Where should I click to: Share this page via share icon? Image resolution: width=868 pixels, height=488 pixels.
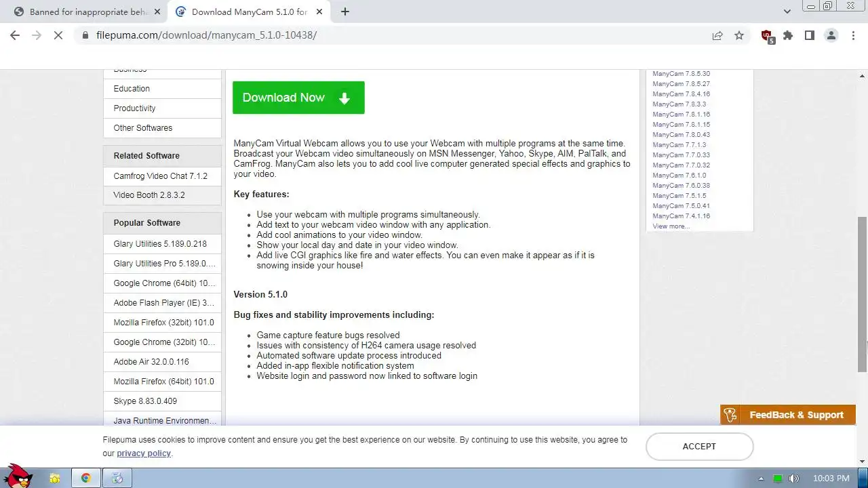(x=717, y=35)
